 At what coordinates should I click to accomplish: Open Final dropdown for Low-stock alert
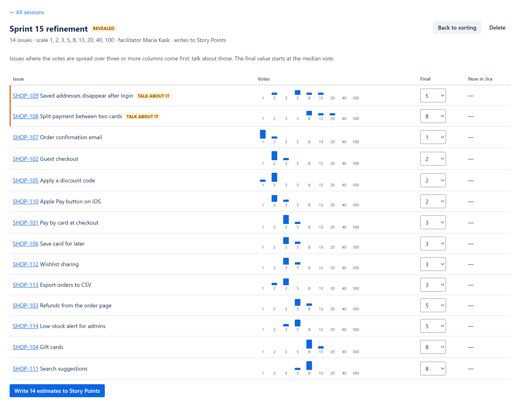[x=433, y=326]
